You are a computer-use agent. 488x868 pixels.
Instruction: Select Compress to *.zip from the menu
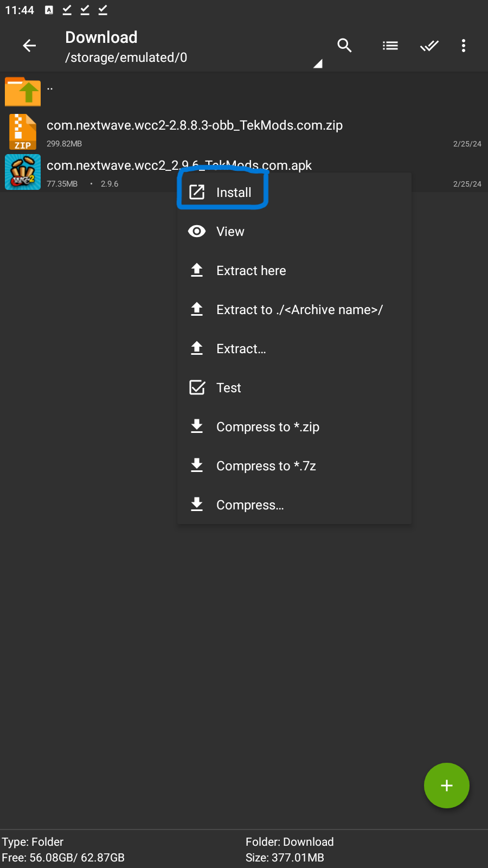pyautogui.click(x=267, y=426)
